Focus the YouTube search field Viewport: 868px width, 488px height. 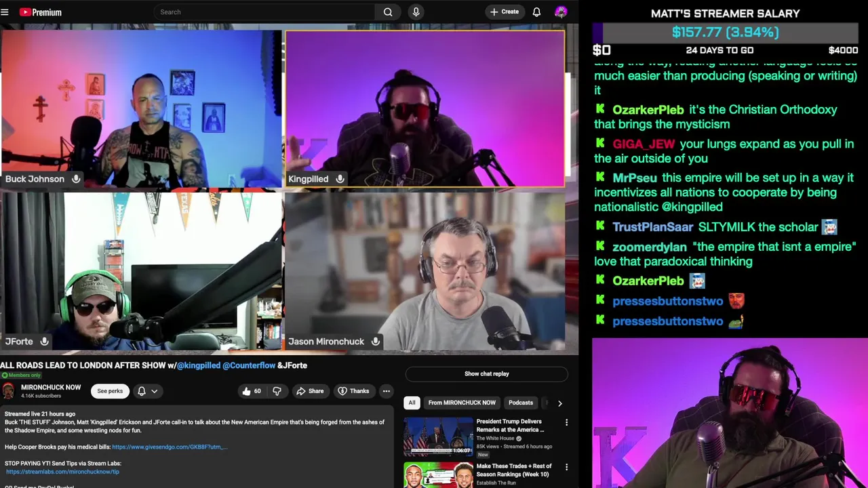coord(264,12)
